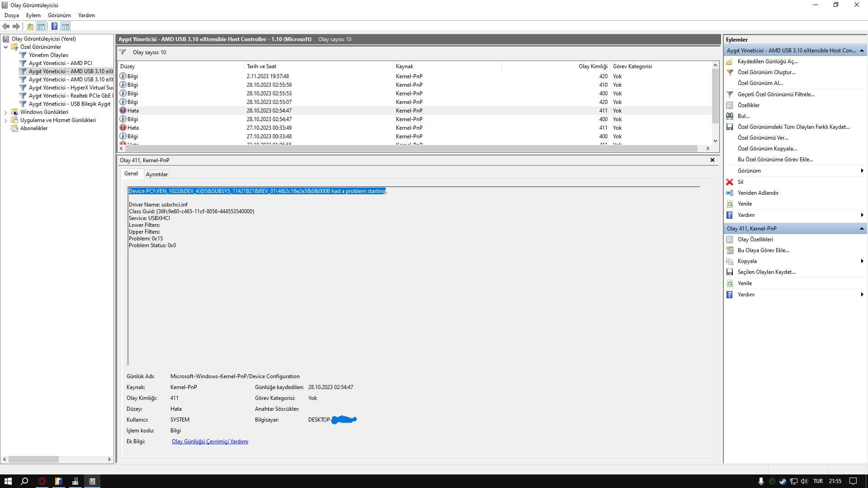The image size is (868, 488).
Task: Click the Sil red X icon
Action: coord(730,182)
